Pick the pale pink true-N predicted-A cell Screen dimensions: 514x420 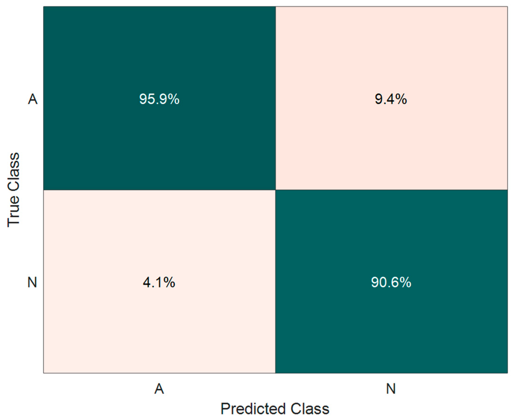(159, 282)
